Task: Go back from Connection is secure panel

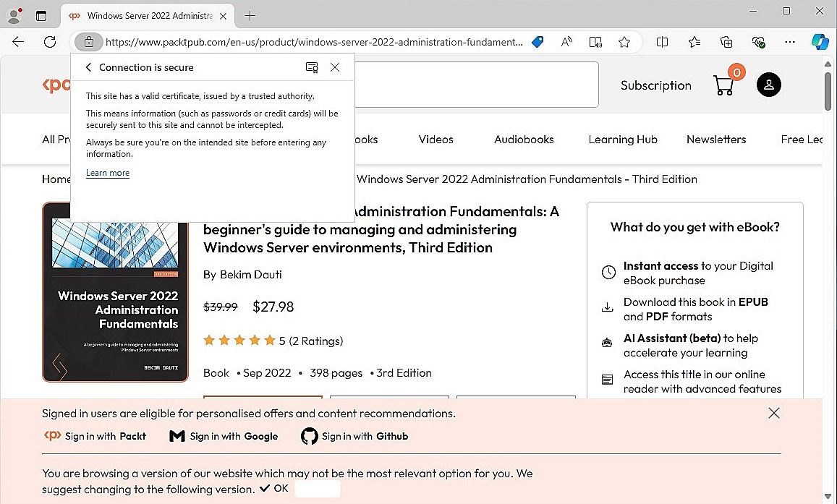Action: [88, 67]
